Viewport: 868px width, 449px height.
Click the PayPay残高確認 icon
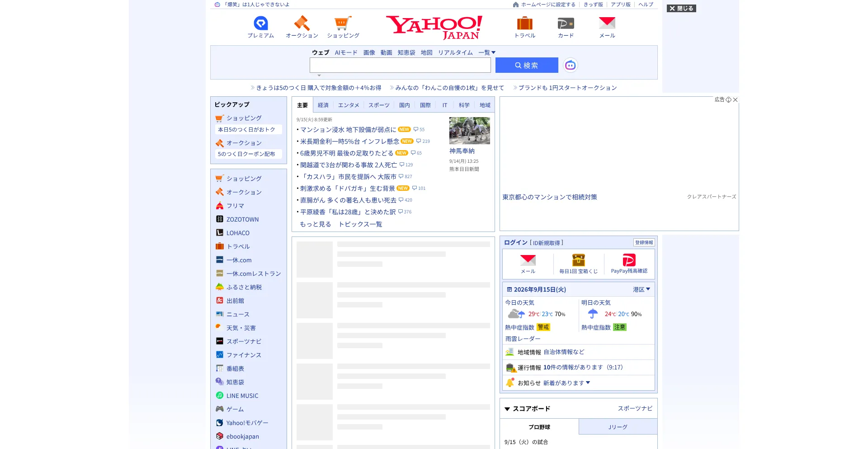pos(629,260)
